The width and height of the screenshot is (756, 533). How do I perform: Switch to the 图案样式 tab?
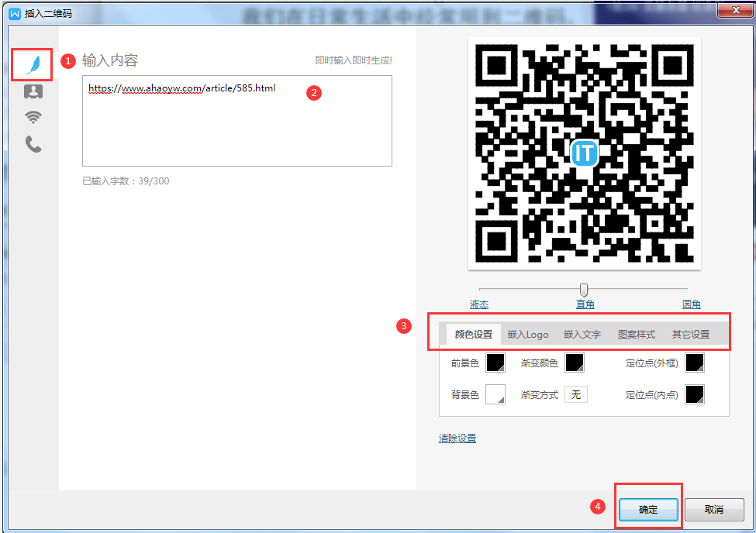tap(637, 335)
